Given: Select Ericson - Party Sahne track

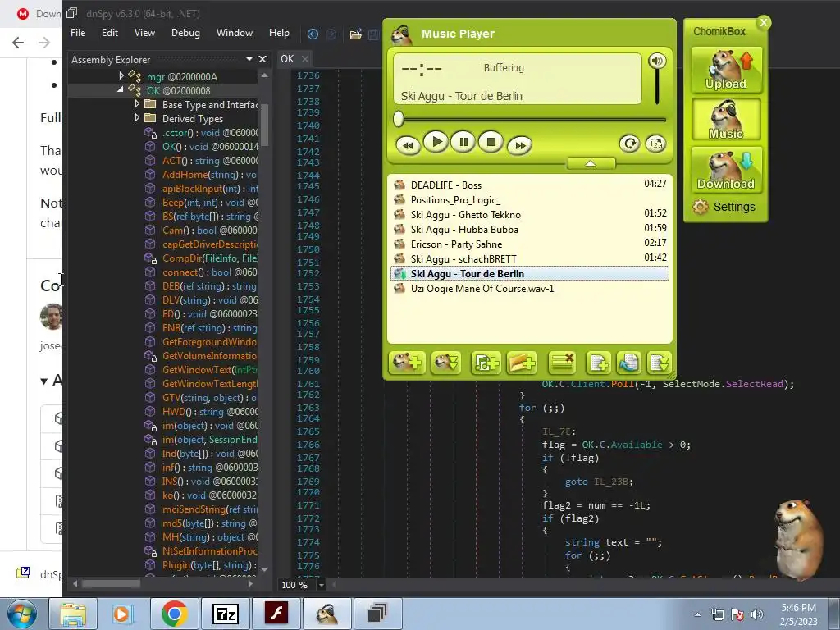Looking at the screenshot, I should pos(530,244).
